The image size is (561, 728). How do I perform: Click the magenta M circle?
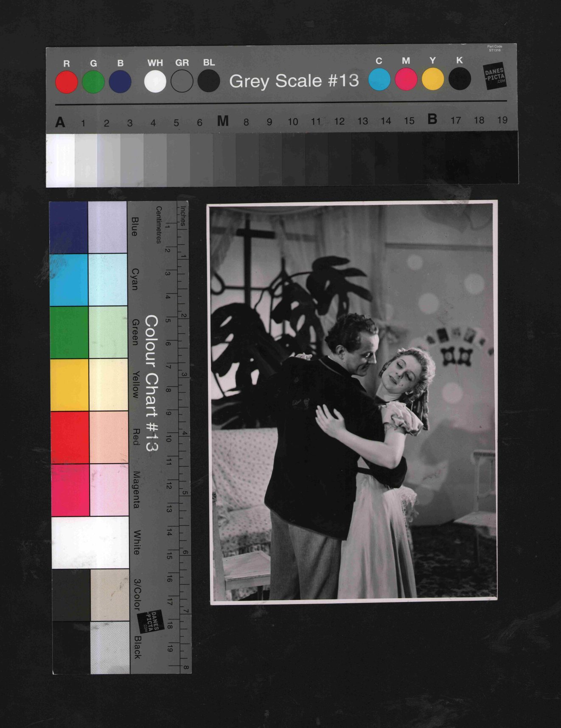click(406, 79)
